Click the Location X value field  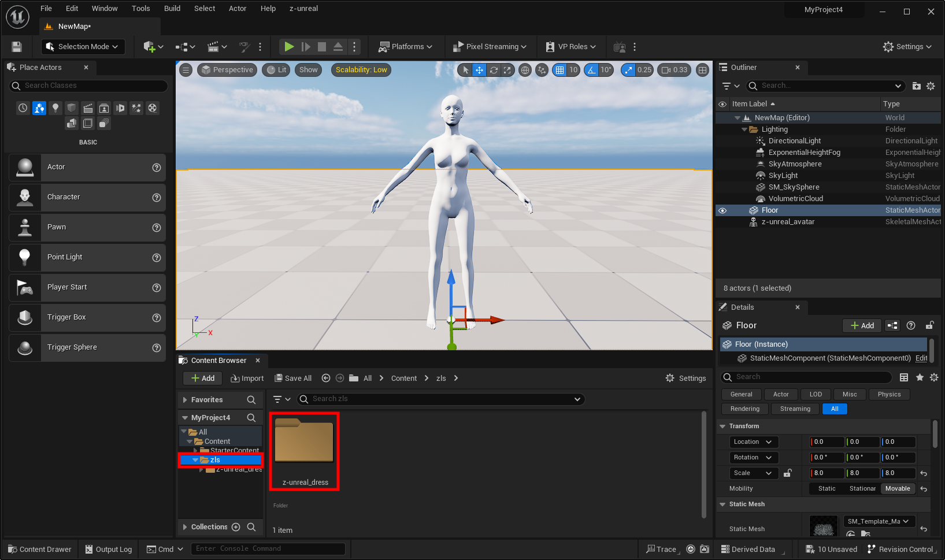[827, 442]
